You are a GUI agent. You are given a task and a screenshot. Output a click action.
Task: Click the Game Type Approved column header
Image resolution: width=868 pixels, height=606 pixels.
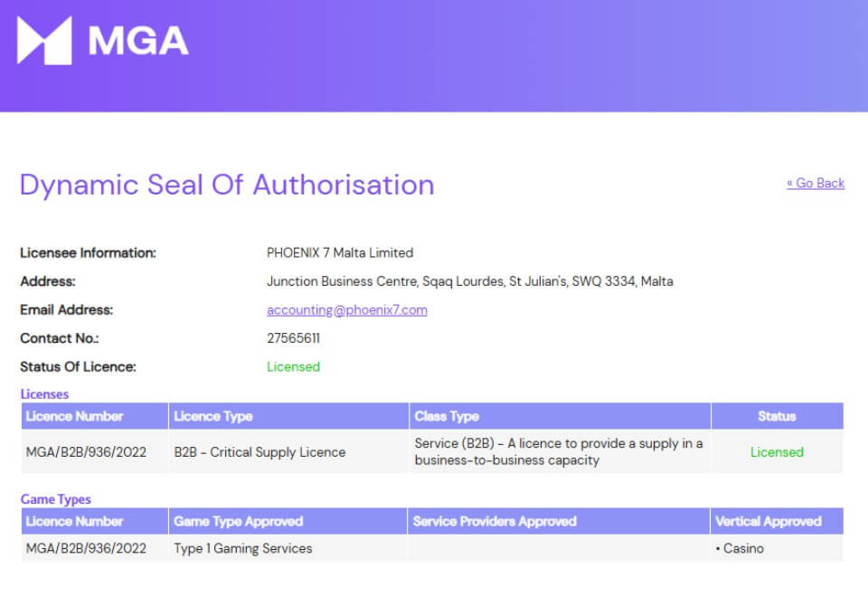[x=238, y=521]
